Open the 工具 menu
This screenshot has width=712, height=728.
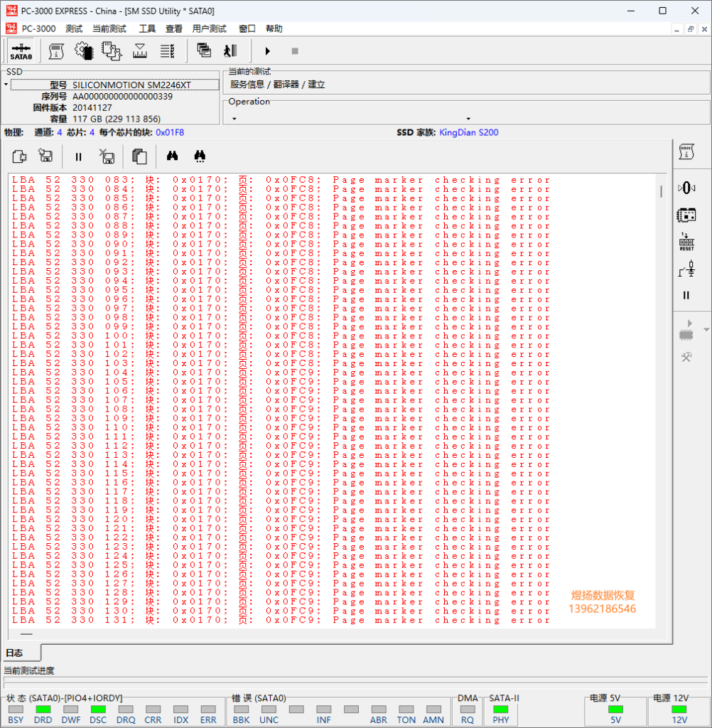click(147, 28)
